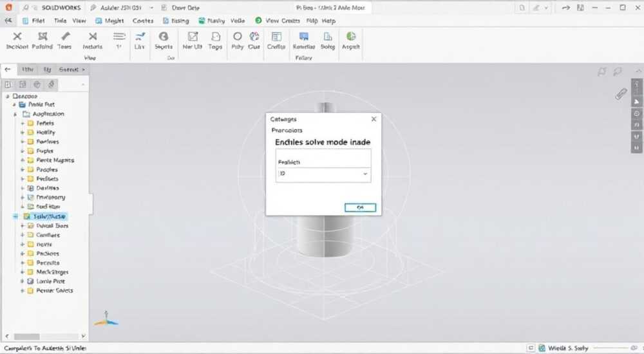644x354 pixels.
Task: Click the double-chevron collapse icon by Filet
Action: (x=8, y=21)
